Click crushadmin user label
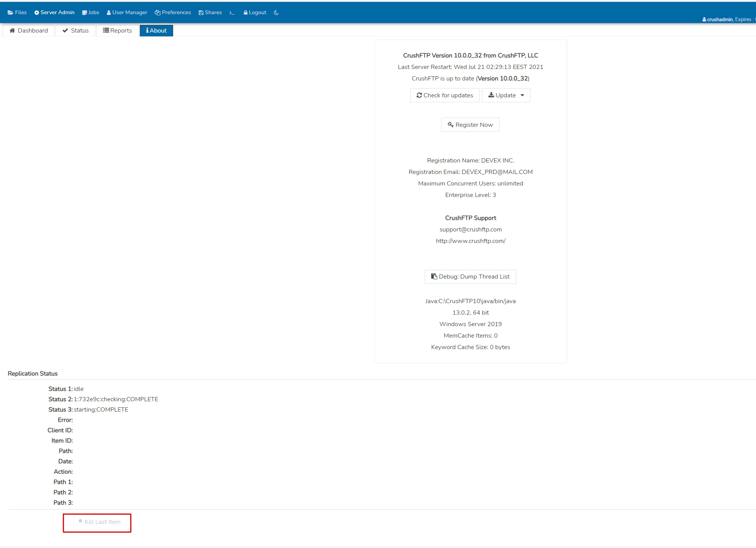The width and height of the screenshot is (756, 548). pyautogui.click(x=720, y=20)
